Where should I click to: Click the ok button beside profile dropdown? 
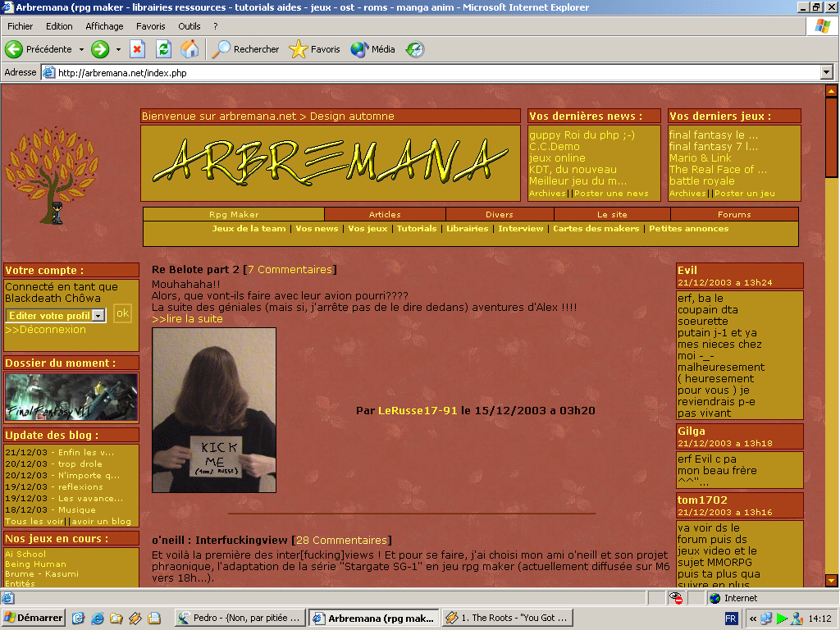click(123, 313)
